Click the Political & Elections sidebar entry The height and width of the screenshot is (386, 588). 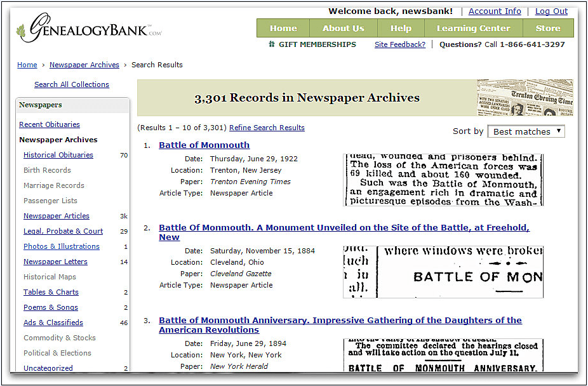57,353
